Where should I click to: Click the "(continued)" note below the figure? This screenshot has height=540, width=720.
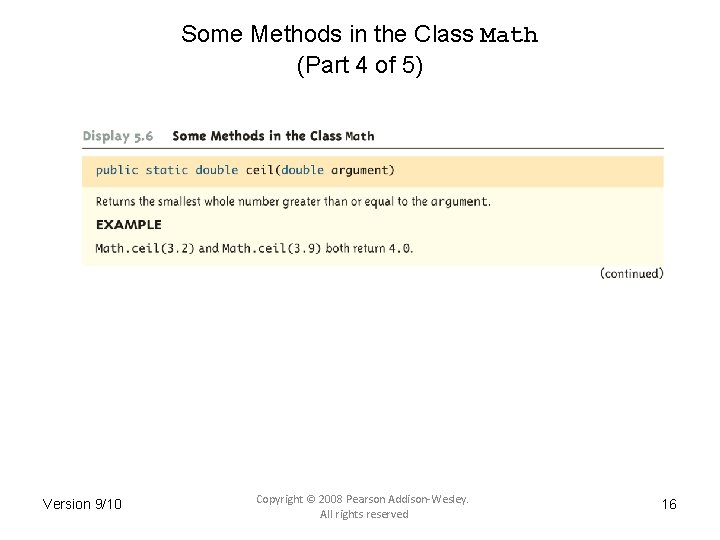(x=631, y=273)
